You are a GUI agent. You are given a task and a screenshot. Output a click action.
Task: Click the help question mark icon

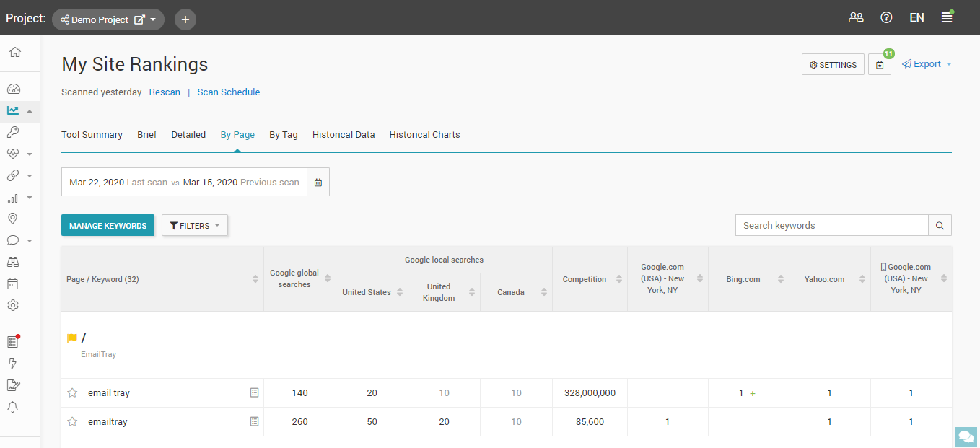click(886, 18)
